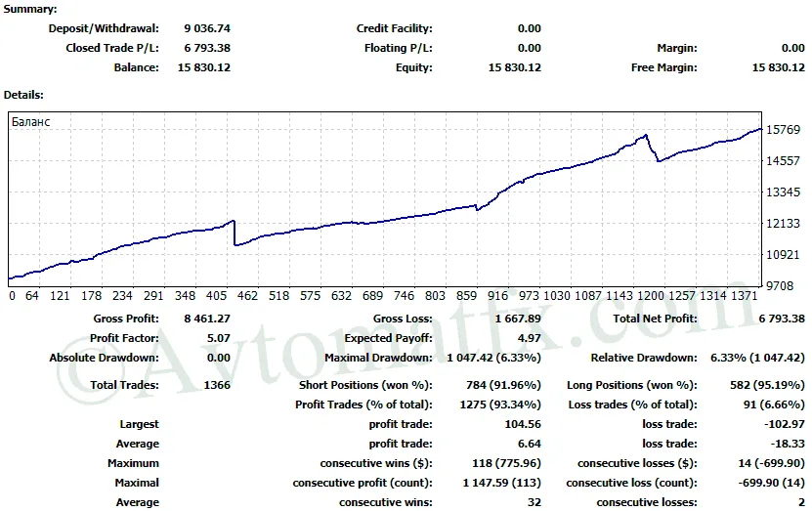This screenshot has width=812, height=511.
Task: Click the 13345 axis label
Action: point(783,192)
